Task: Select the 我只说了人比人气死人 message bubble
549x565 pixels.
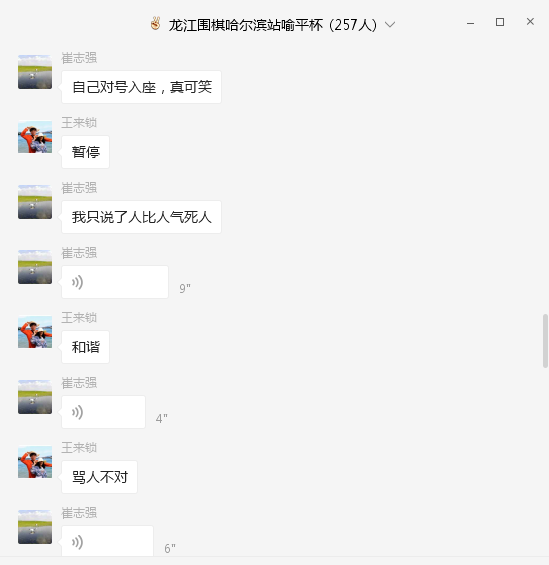Action: click(x=142, y=217)
